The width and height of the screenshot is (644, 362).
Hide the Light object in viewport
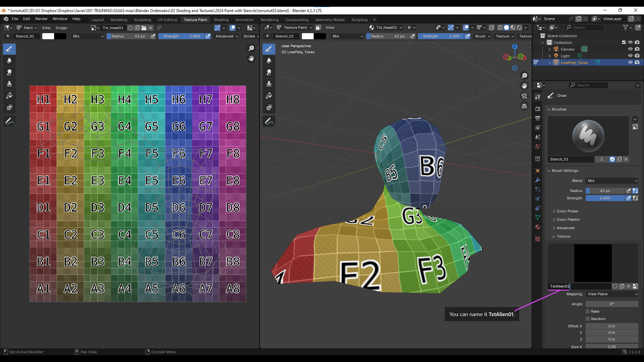pos(630,56)
